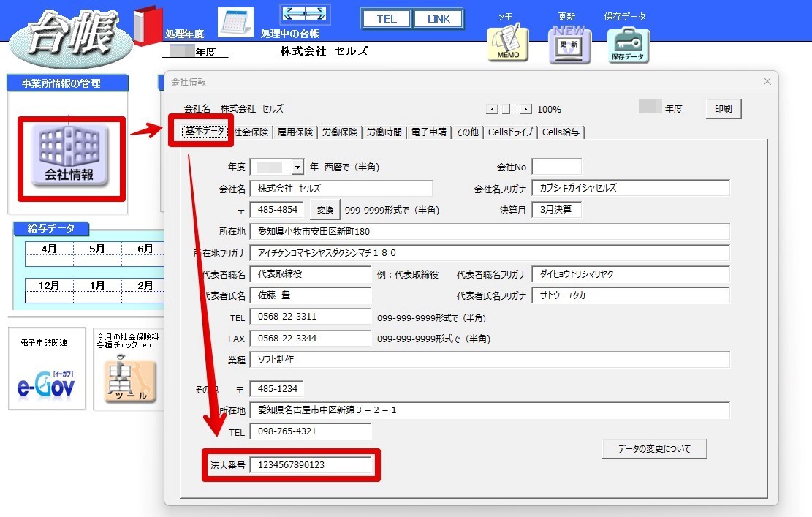Click the その他 所在地 field 愛知県名古屋市
This screenshot has width=812, height=517.
[x=490, y=410]
